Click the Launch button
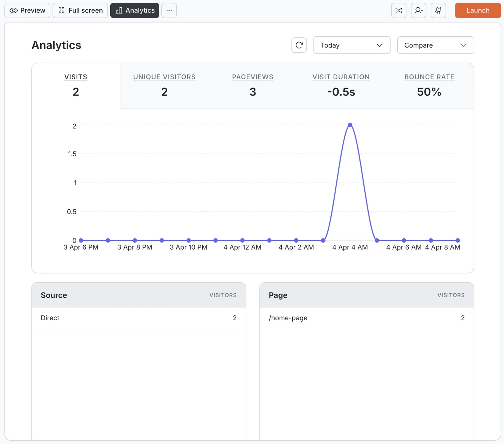The width and height of the screenshot is (504, 444). coord(478,10)
